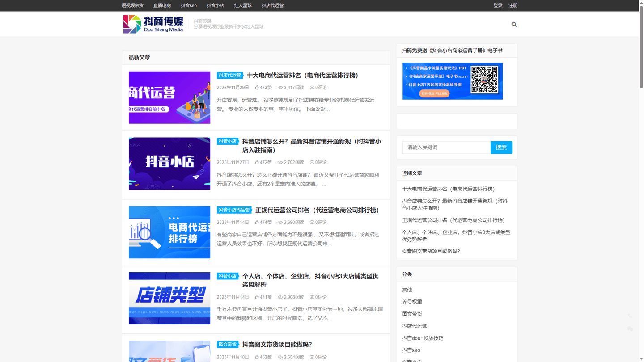Click the Dou Shang Media logo
The height and width of the screenshot is (362, 644).
(153, 24)
